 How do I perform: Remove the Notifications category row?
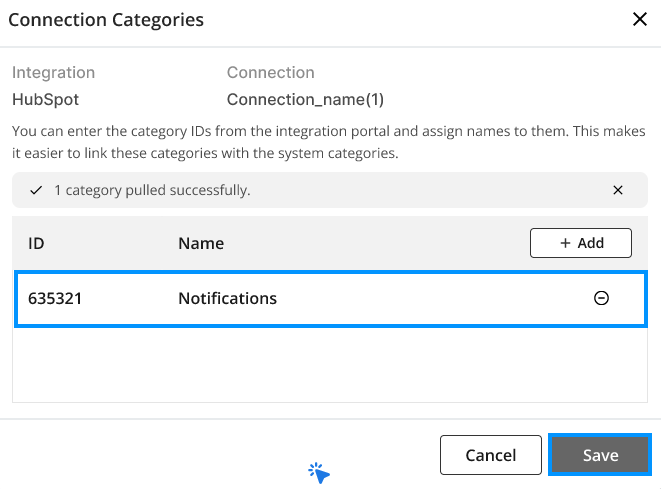coord(601,298)
